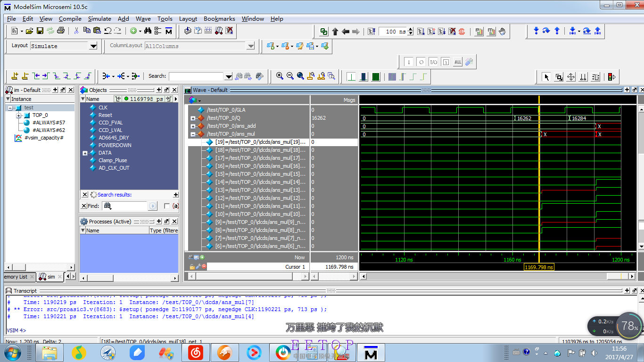This screenshot has height=362, width=644.
Task: Expand the TOP_0 instance node
Action: tap(19, 115)
